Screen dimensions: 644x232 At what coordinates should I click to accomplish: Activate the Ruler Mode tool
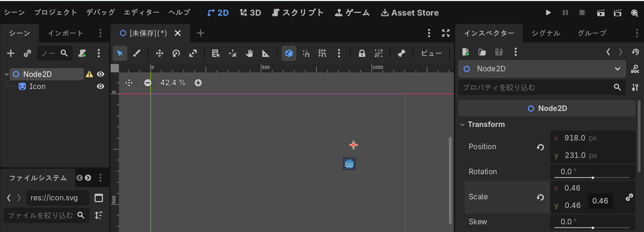click(x=266, y=53)
